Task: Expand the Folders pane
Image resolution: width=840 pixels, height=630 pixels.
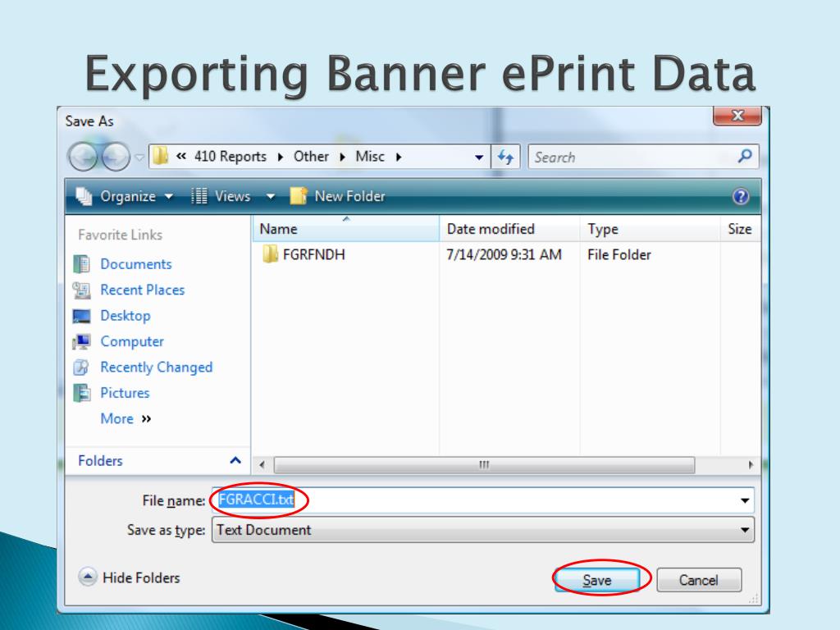Action: [x=158, y=461]
